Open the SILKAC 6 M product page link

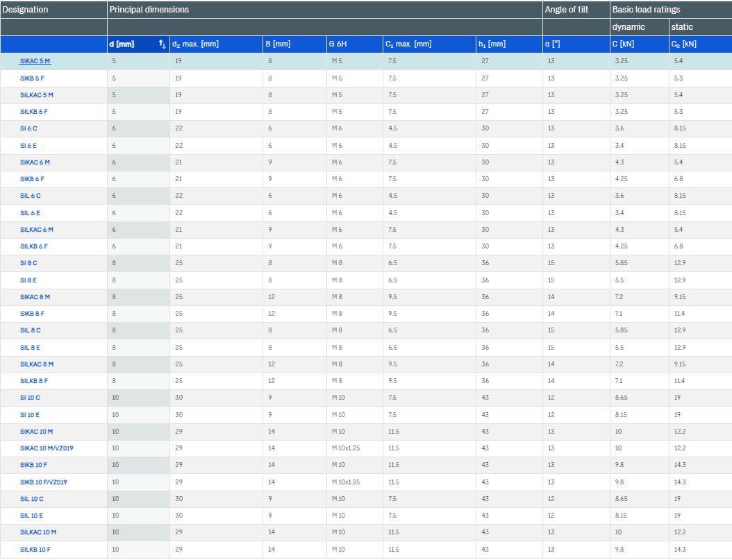click(x=37, y=230)
